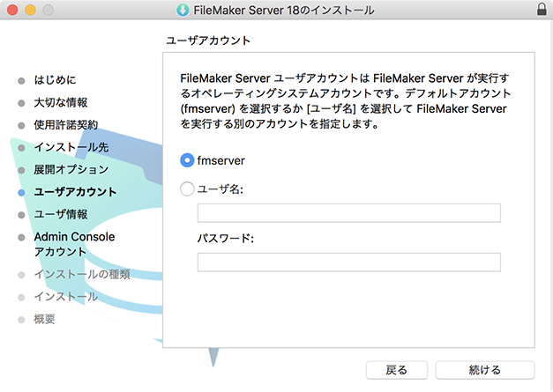The image size is (553, 392).
Task: Select the インストール先 step
Action: pos(71,147)
